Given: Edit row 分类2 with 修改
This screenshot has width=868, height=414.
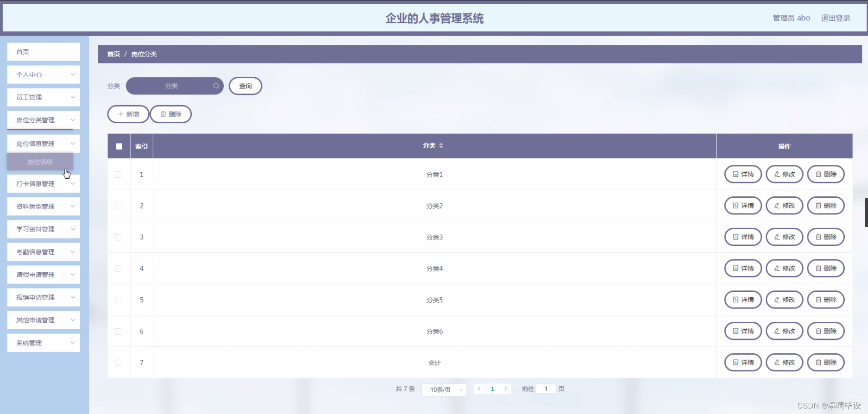Looking at the screenshot, I should (784, 206).
